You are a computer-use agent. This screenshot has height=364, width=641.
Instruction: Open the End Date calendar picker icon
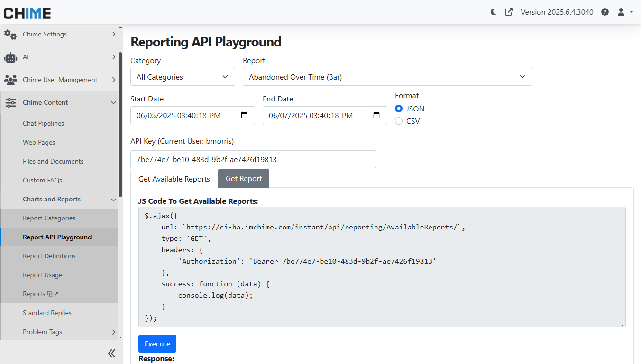pos(376,115)
